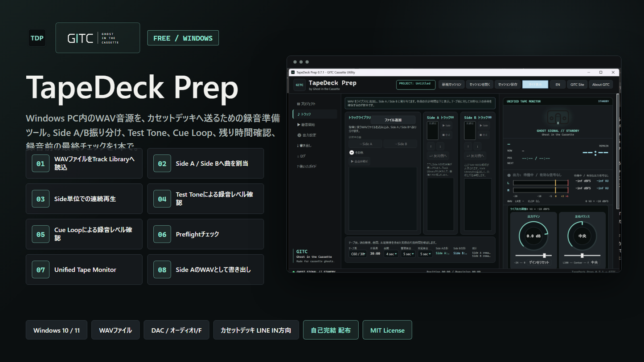Open the 末尾無音 5 sec dropdown
Image resolution: width=644 pixels, height=362 pixels.
[x=425, y=254]
